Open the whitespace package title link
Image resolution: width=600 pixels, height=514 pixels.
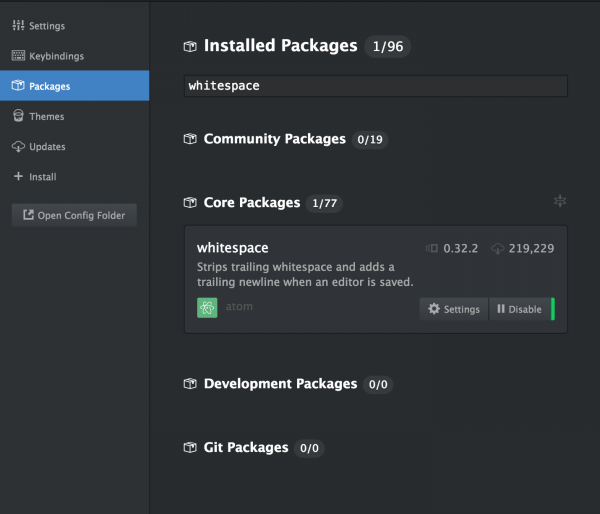233,247
